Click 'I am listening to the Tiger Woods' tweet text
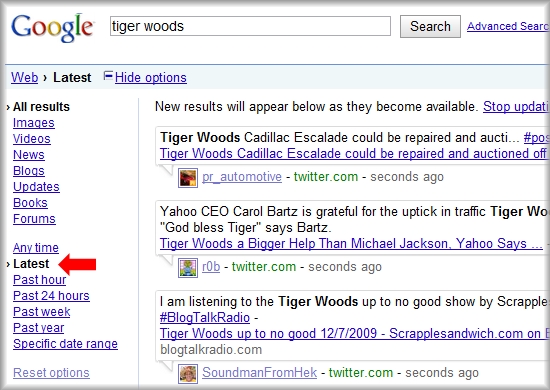Viewport: 550px width, 390px height. (354, 302)
